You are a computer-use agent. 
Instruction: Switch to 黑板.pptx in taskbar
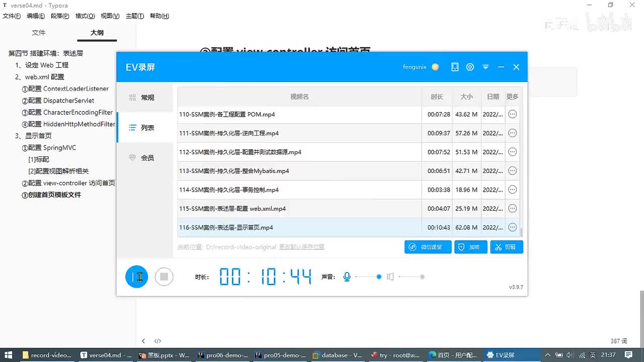[165, 355]
